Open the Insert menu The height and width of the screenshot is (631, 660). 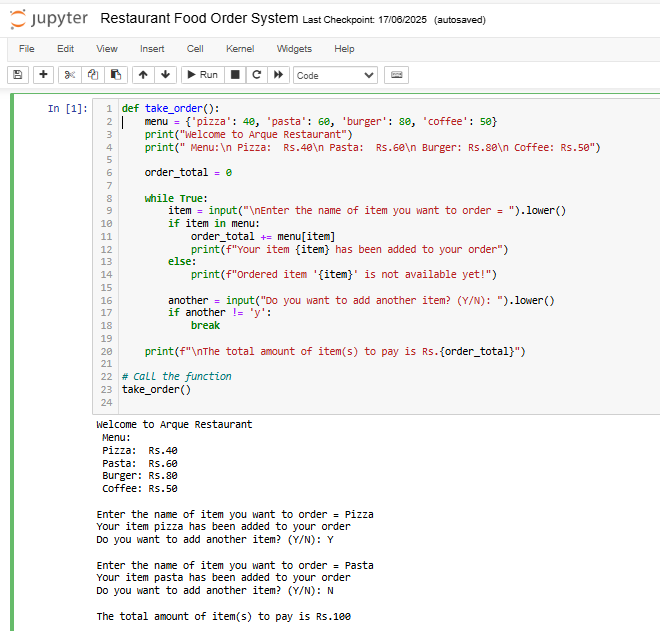pyautogui.click(x=152, y=49)
